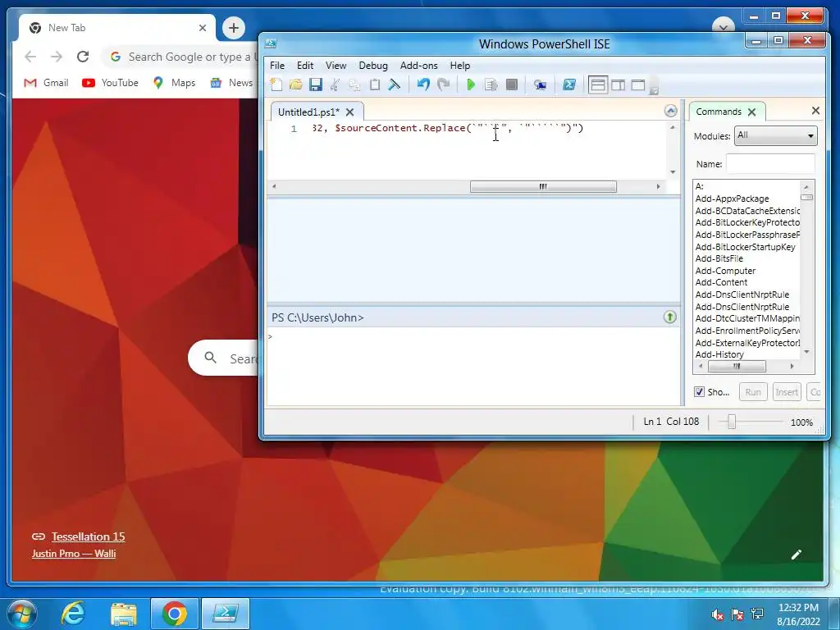Select the Commands add-on tab
The width and height of the screenshot is (840, 630).
pos(719,112)
